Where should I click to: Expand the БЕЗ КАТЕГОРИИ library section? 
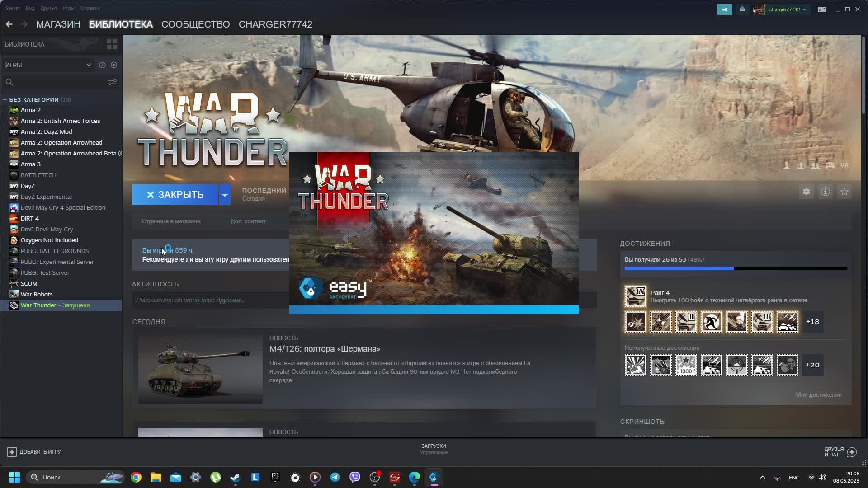pos(5,99)
